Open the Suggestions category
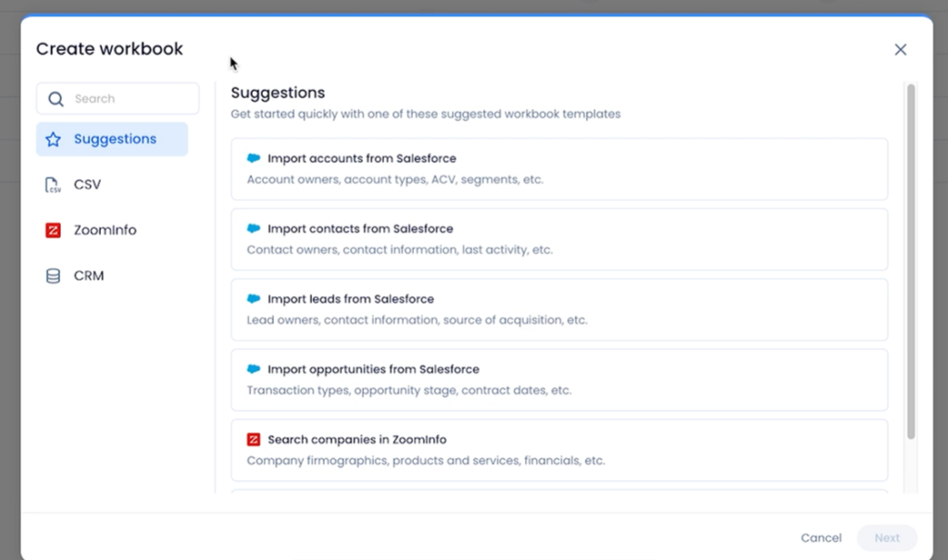948x560 pixels. (115, 140)
